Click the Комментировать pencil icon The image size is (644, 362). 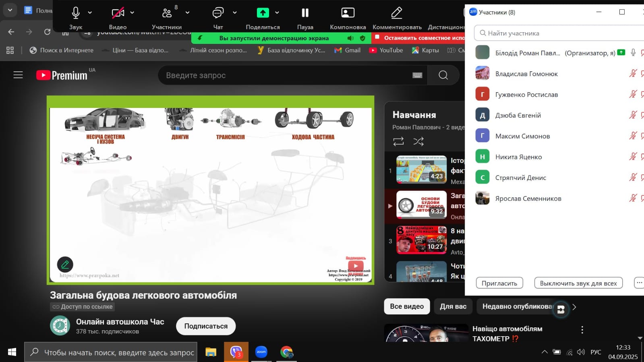pyautogui.click(x=397, y=13)
